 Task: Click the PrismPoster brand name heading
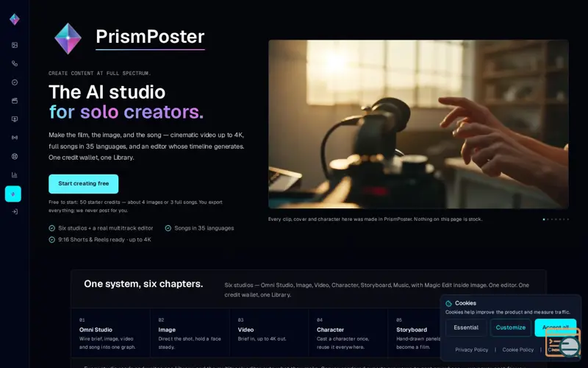150,37
